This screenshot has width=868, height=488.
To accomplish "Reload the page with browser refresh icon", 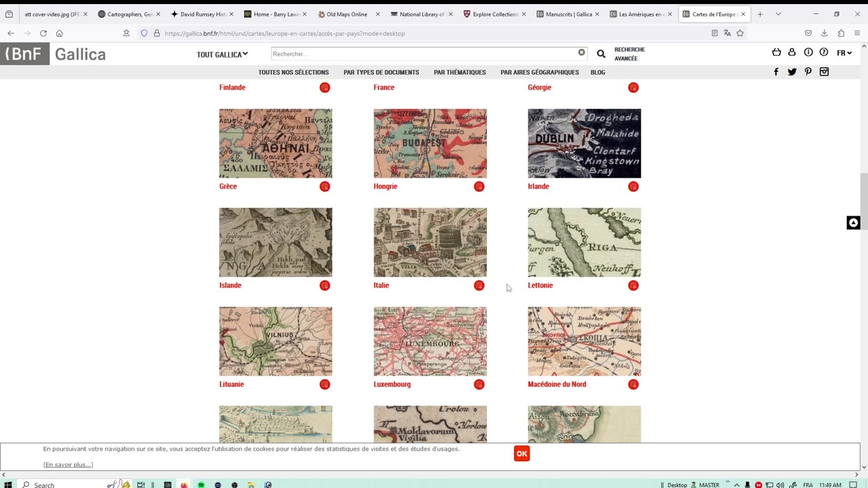I will 43,33.
